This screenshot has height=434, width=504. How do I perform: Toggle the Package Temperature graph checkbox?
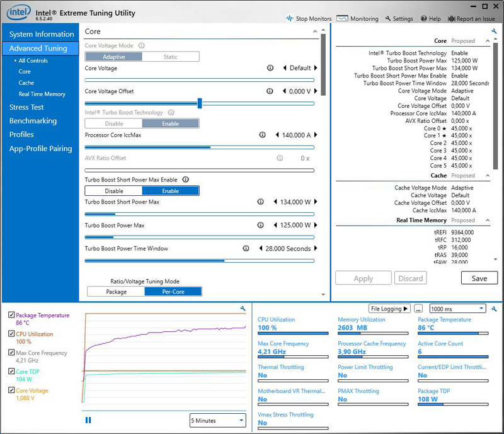pyautogui.click(x=11, y=315)
